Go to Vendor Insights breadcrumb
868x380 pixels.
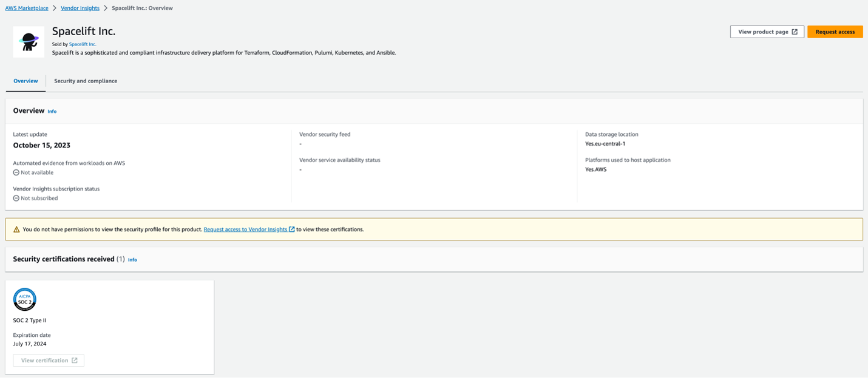[80, 8]
